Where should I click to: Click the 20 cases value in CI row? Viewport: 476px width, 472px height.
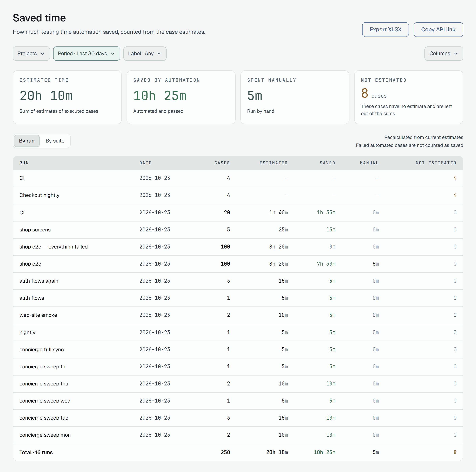227,213
